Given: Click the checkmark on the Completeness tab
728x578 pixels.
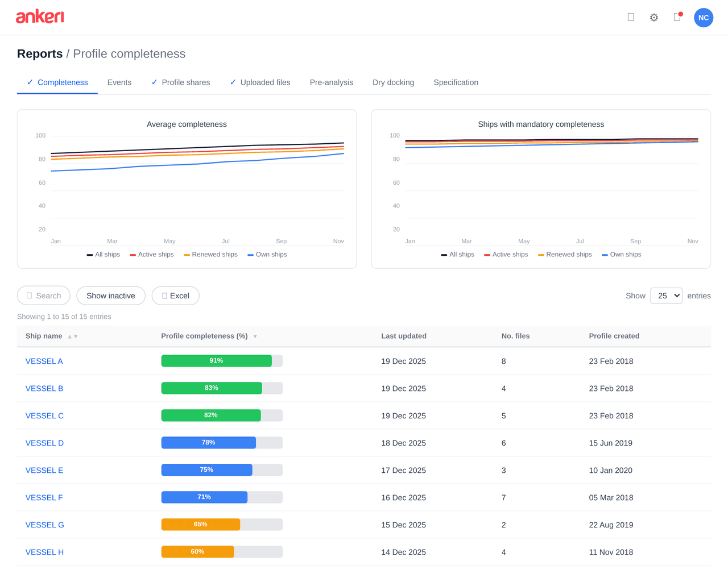Looking at the screenshot, I should point(30,82).
